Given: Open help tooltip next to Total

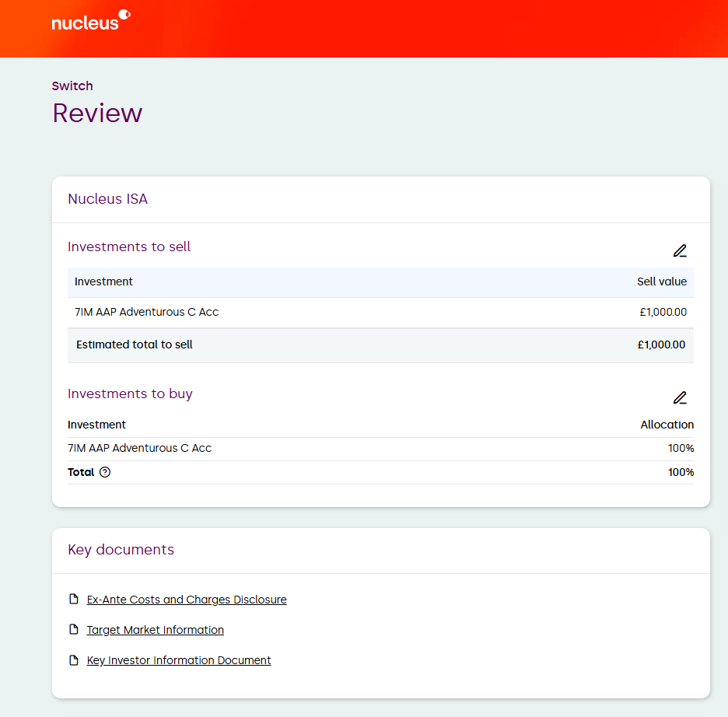Looking at the screenshot, I should (x=105, y=472).
